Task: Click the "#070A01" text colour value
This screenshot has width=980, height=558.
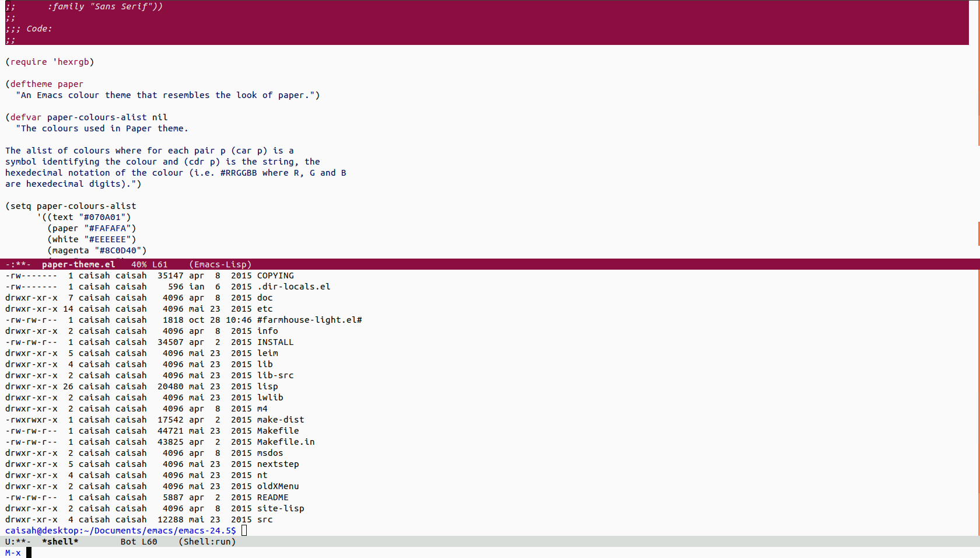Action: click(x=102, y=217)
